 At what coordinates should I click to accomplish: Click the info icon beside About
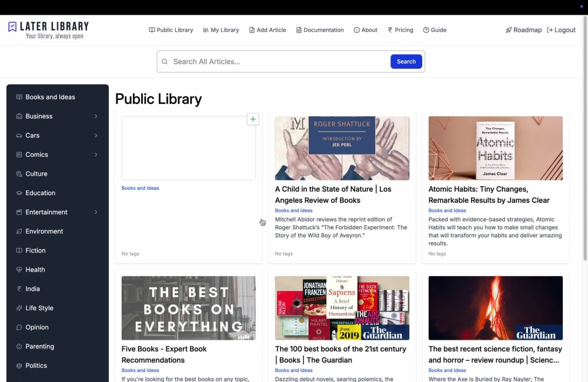pos(357,30)
